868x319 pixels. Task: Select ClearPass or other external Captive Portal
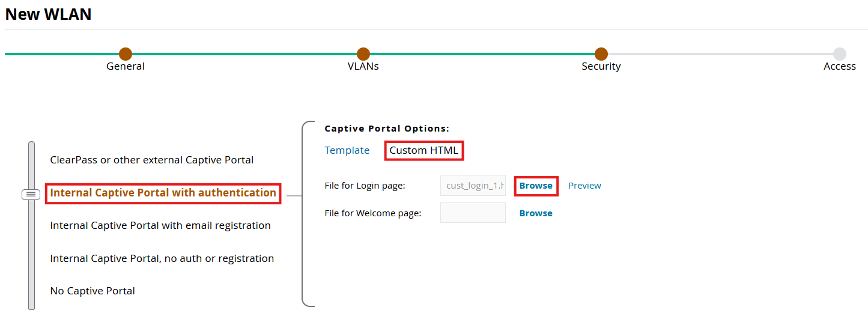151,160
